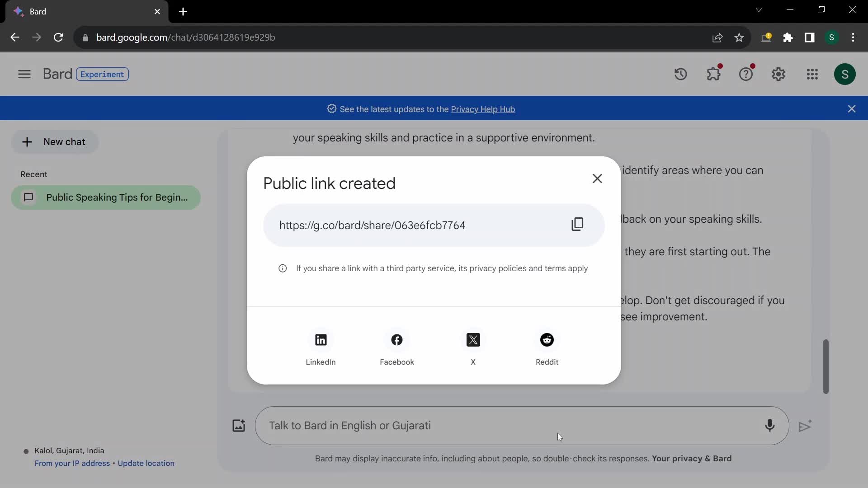Viewport: 868px width, 488px height.
Task: Dismiss the privacy updates banner
Action: point(852,109)
